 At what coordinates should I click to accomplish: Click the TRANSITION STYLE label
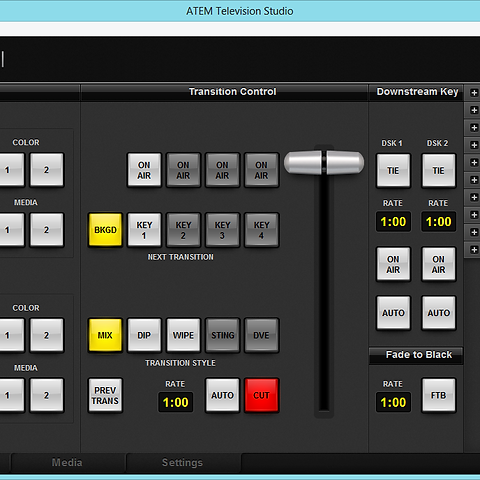pyautogui.click(x=180, y=363)
